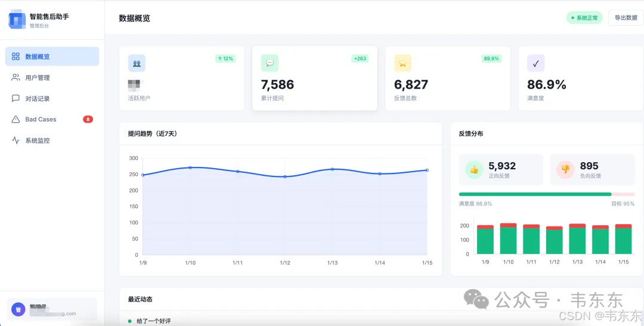
Task: Click the green satisfaction progress bar
Action: click(535, 194)
